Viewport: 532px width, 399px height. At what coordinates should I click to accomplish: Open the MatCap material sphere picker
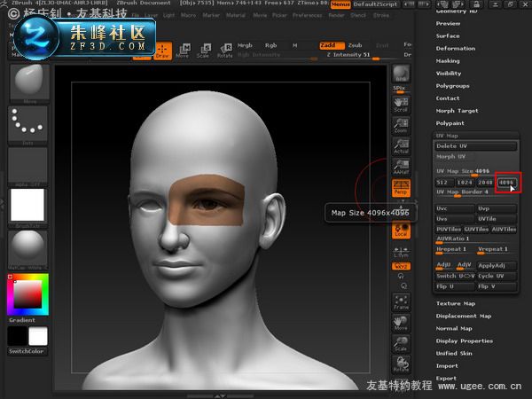[x=27, y=250]
